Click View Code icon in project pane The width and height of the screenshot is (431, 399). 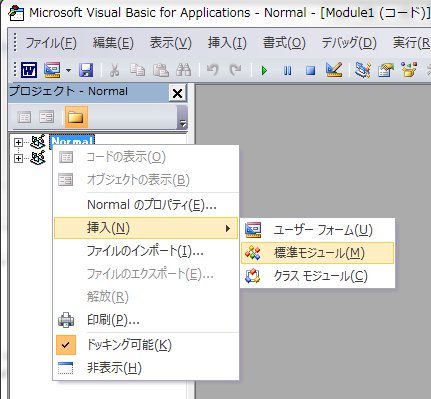(24, 117)
